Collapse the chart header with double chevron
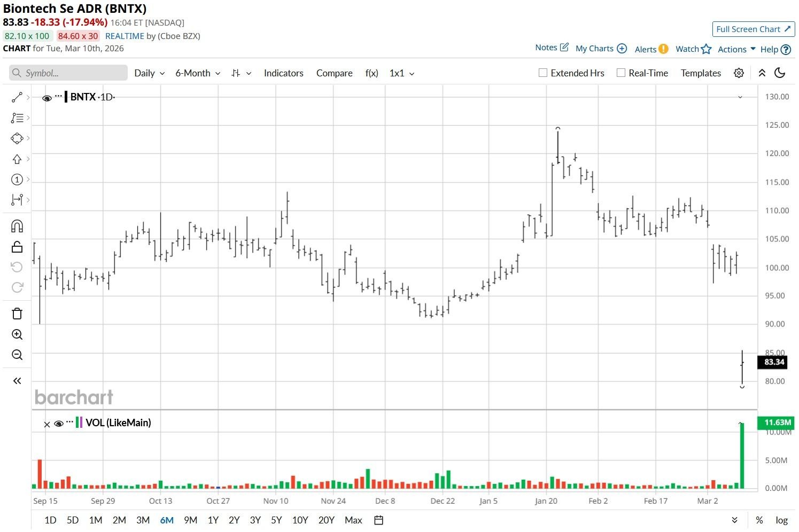799x532 pixels. tap(762, 73)
